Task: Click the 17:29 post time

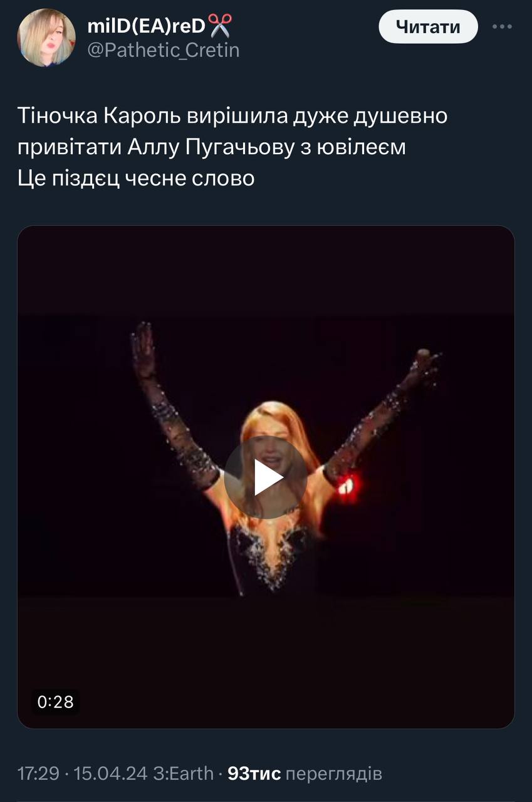Action: pyautogui.click(x=37, y=774)
